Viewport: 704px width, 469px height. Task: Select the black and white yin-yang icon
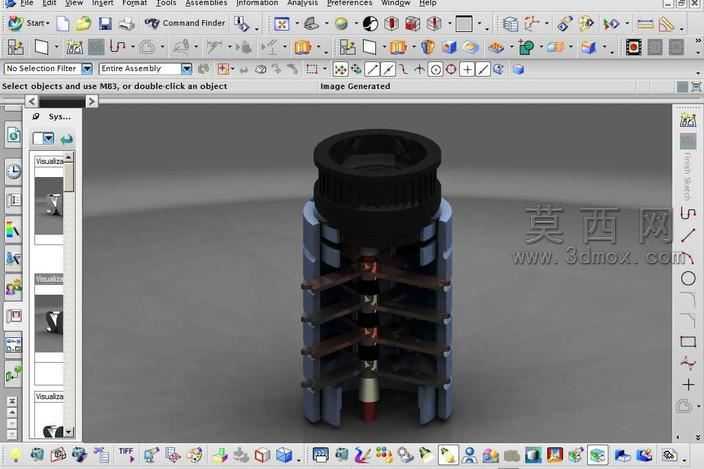click(x=370, y=24)
